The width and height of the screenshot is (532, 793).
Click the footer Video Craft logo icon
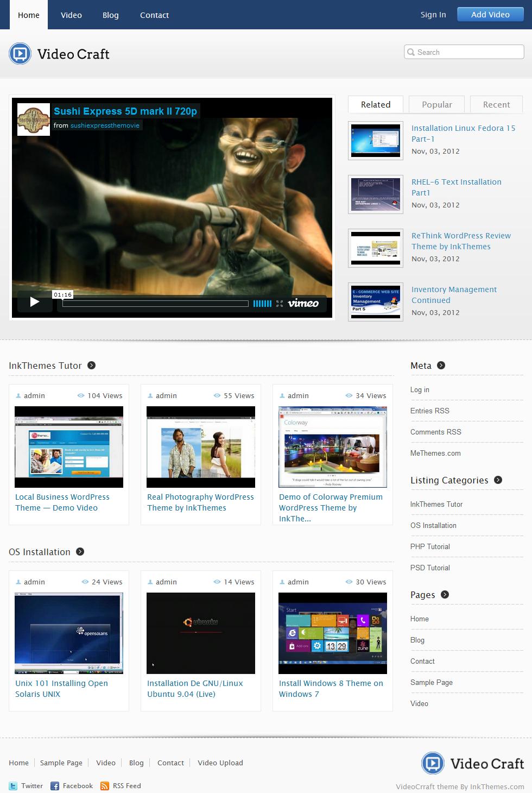tap(433, 763)
